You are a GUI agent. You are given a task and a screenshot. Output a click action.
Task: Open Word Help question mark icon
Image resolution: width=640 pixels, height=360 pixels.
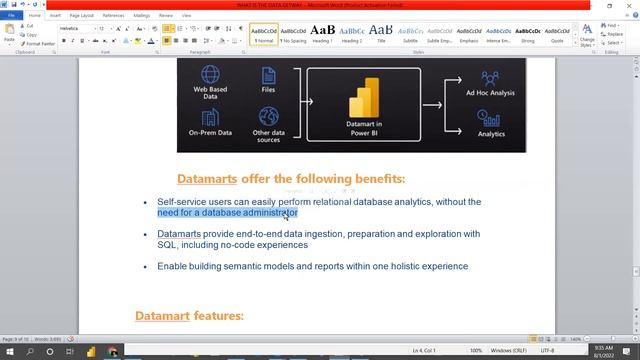click(636, 15)
